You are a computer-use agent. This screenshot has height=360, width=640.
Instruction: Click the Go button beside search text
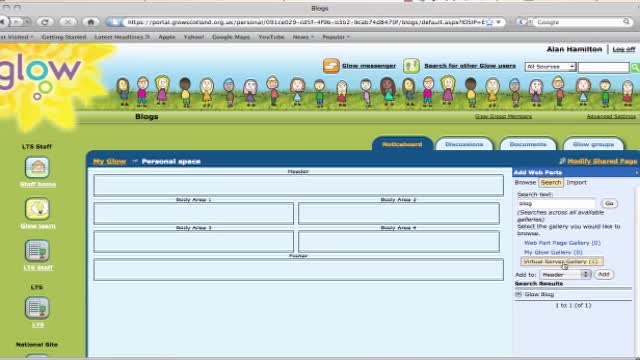click(609, 203)
